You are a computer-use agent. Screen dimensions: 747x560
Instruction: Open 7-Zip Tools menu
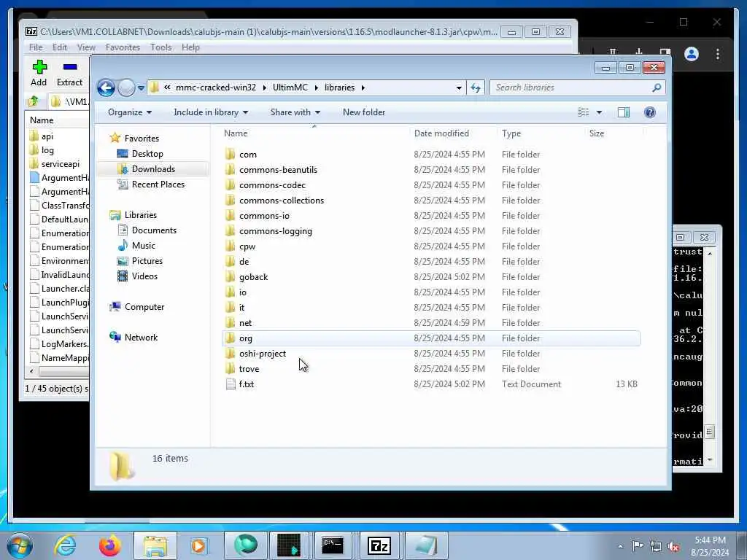tap(161, 47)
